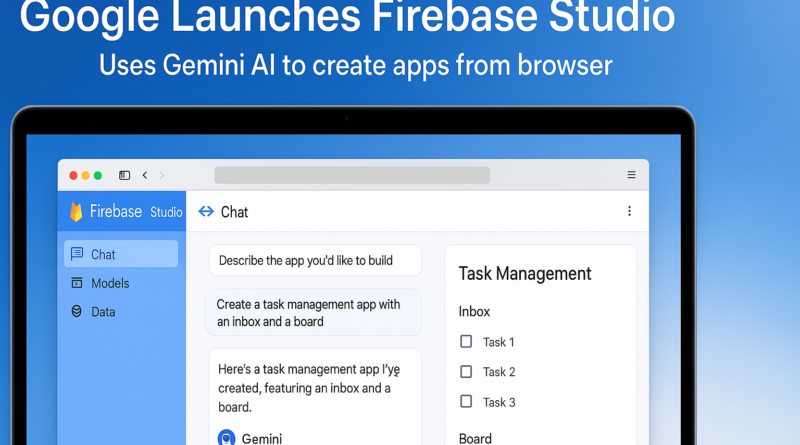The width and height of the screenshot is (800, 445).
Task: Go forward with the right chevron
Action: coord(162,175)
